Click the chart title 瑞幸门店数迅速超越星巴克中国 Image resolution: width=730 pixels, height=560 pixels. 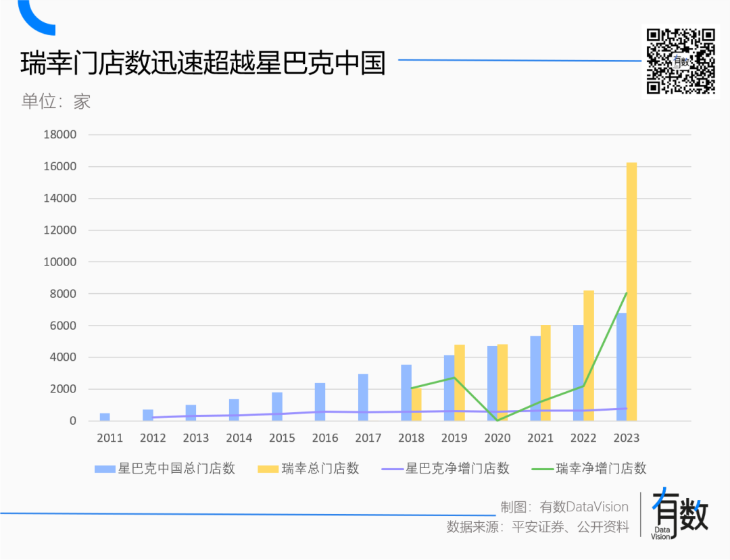[x=203, y=64]
